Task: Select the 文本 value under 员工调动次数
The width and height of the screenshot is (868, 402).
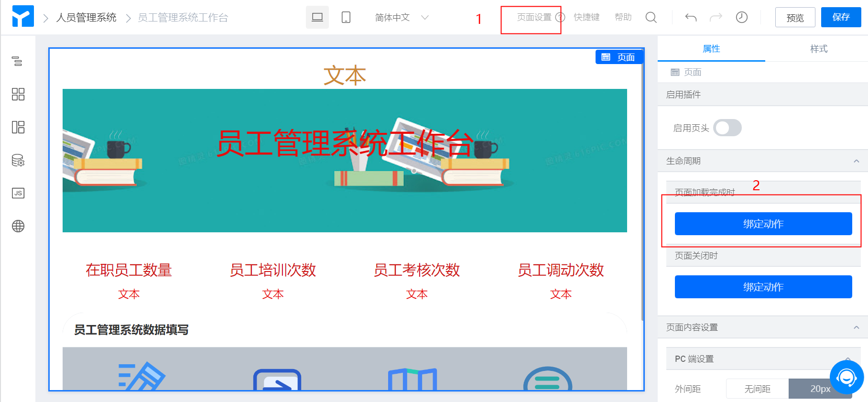Action: click(561, 294)
